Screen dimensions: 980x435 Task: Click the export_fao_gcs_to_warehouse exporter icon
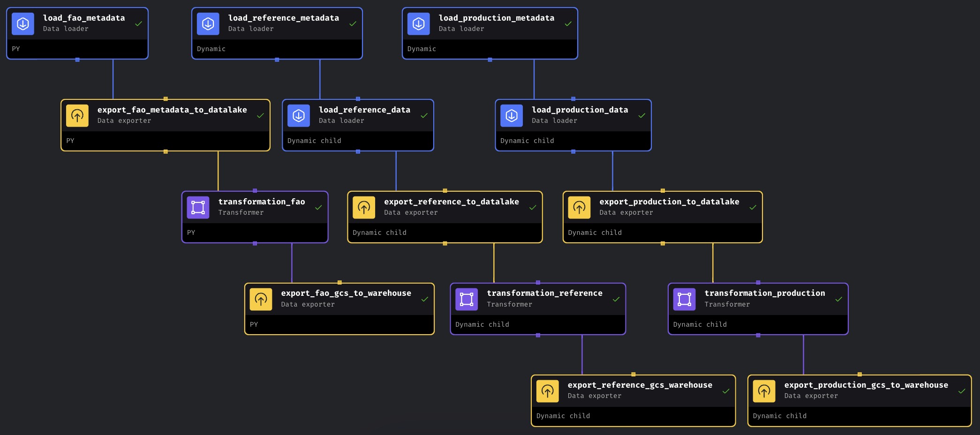(x=261, y=300)
